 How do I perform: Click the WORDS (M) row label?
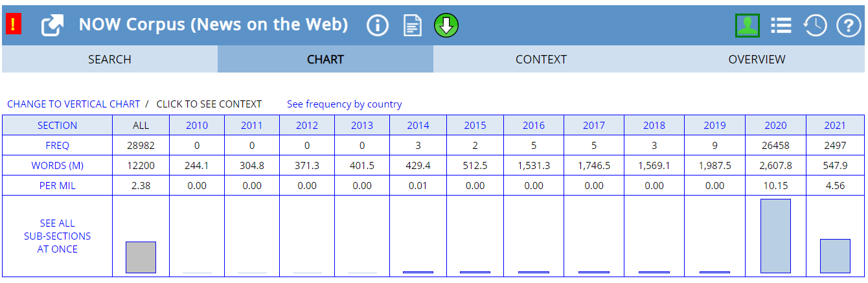[x=57, y=166]
